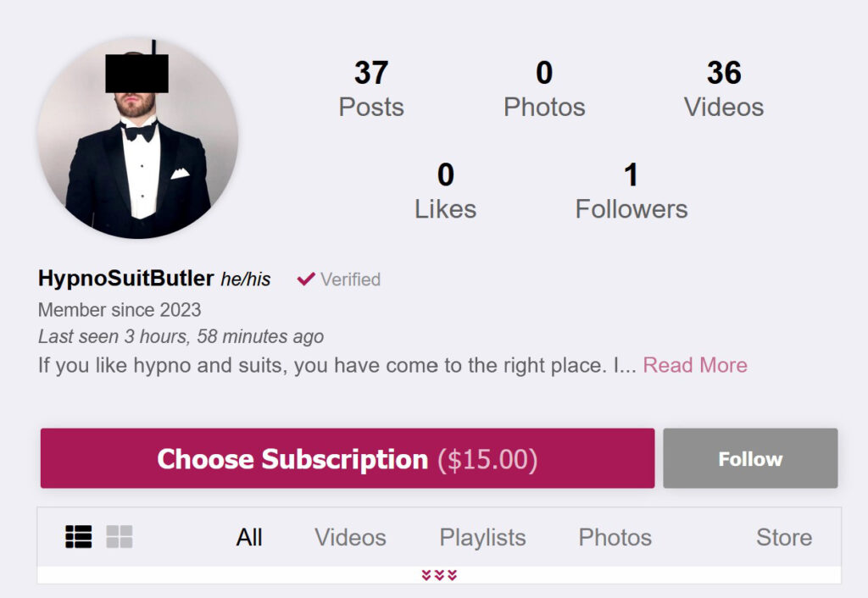
Task: Click the 0 Likes stat
Action: click(446, 191)
